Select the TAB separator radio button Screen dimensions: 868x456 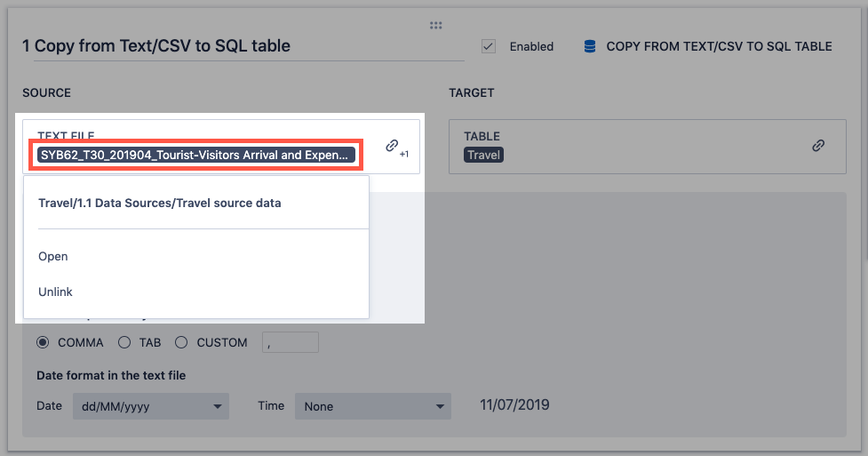coord(124,342)
